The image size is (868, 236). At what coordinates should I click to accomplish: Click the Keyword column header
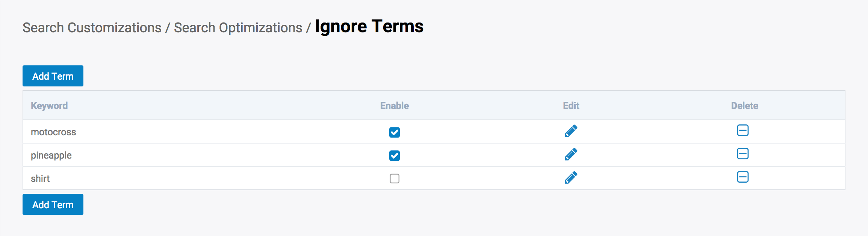[x=49, y=106]
